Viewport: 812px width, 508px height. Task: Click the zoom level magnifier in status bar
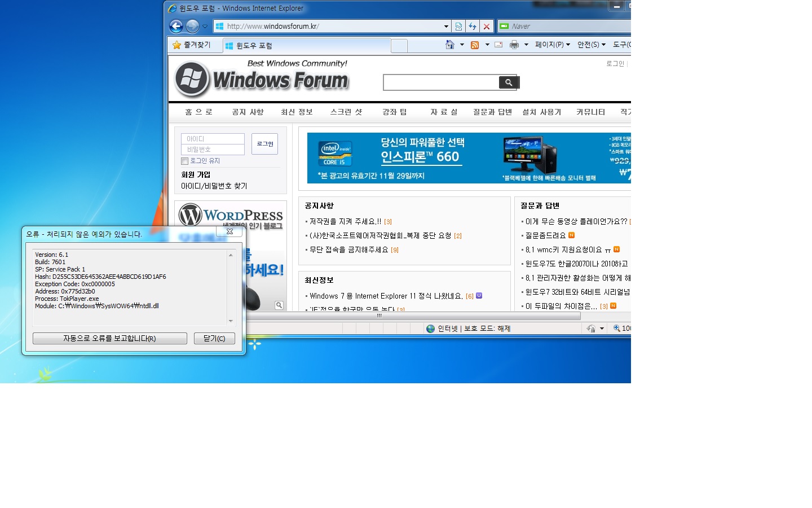click(x=617, y=328)
